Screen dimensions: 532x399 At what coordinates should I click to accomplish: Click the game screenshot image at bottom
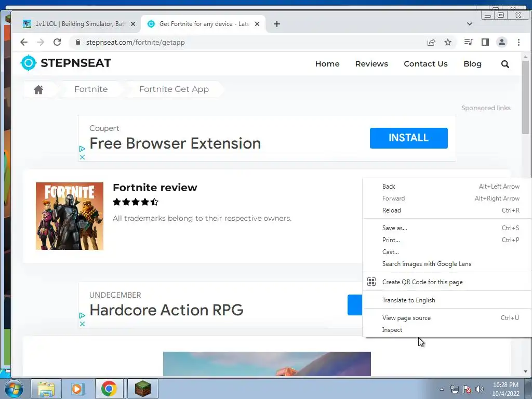click(x=267, y=364)
